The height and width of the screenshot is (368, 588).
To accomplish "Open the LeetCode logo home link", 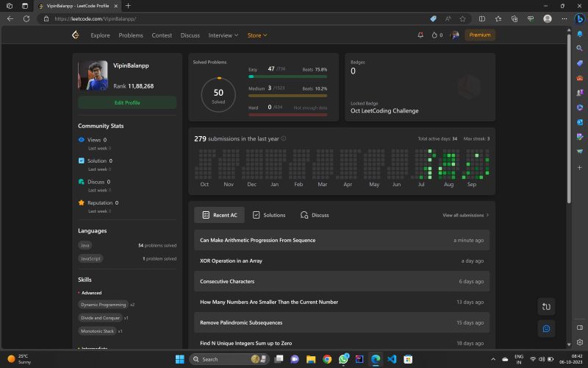I will coord(76,35).
